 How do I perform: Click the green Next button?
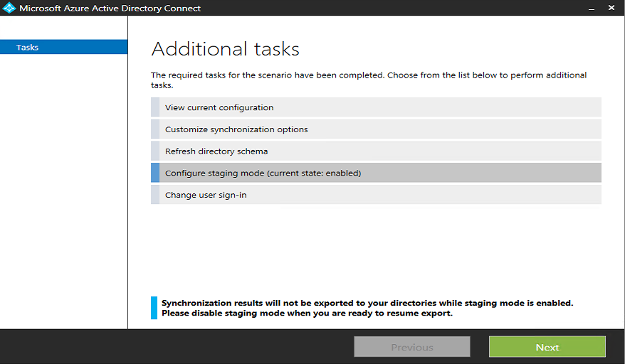547,347
